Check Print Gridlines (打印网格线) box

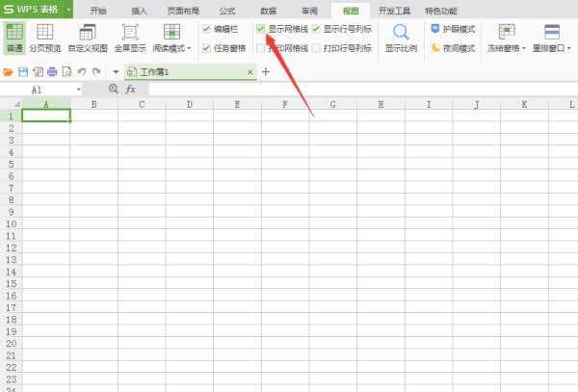[x=261, y=48]
